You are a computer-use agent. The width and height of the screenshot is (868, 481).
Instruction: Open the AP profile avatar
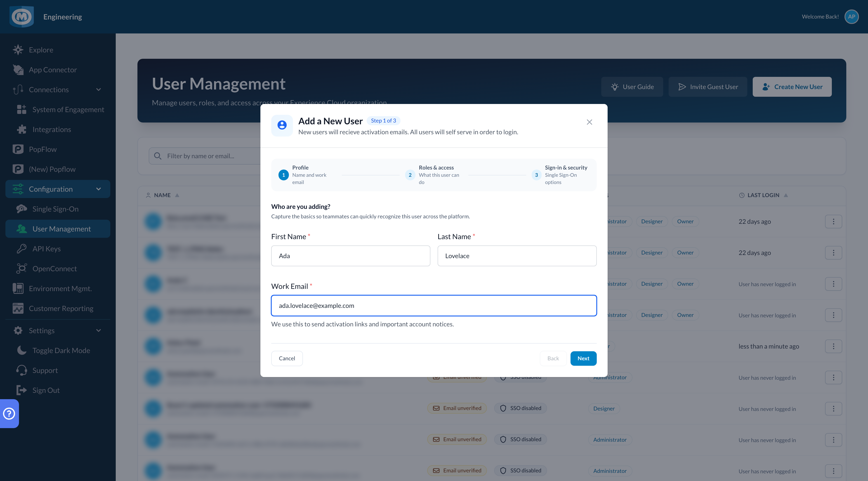851,17
